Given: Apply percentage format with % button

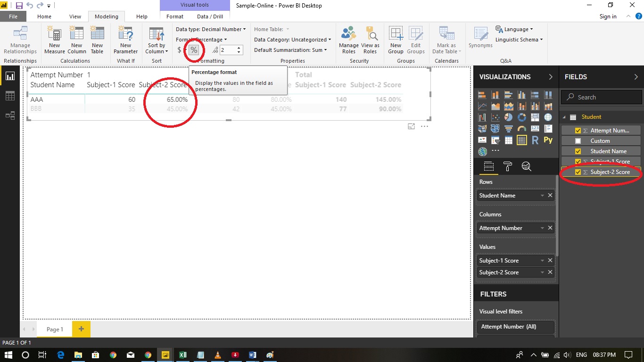Looking at the screenshot, I should [194, 50].
